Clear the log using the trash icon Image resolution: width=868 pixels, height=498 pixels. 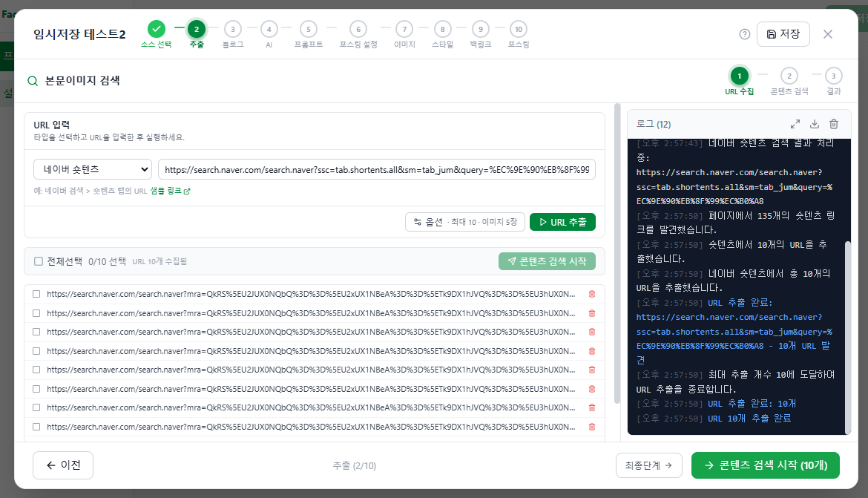(x=833, y=124)
